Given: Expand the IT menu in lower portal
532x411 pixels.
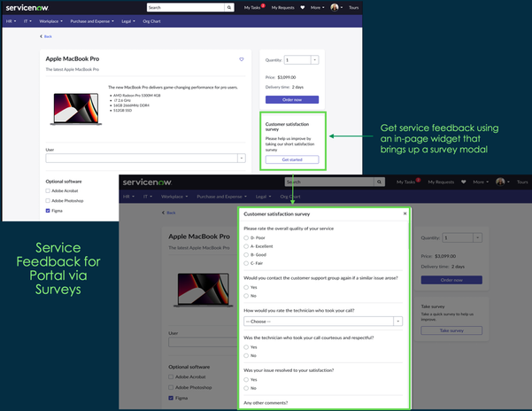Looking at the screenshot, I should [x=148, y=197].
